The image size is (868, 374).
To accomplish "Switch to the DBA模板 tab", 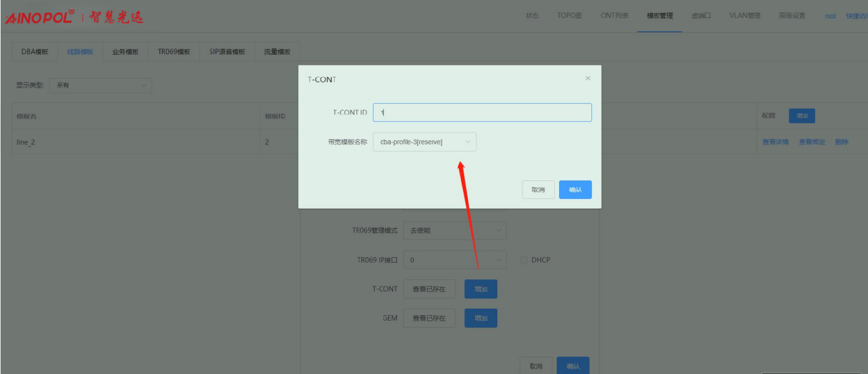I will click(x=35, y=52).
